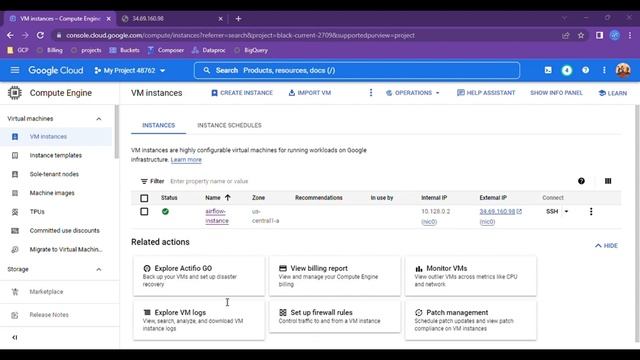640x360 pixels.
Task: Open Instance templates in sidebar
Action: (x=56, y=155)
